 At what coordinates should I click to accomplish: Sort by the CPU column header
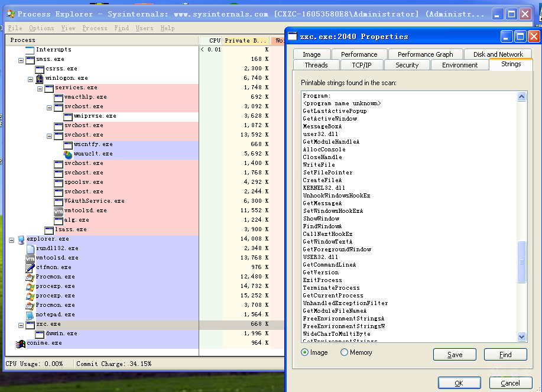(x=211, y=40)
